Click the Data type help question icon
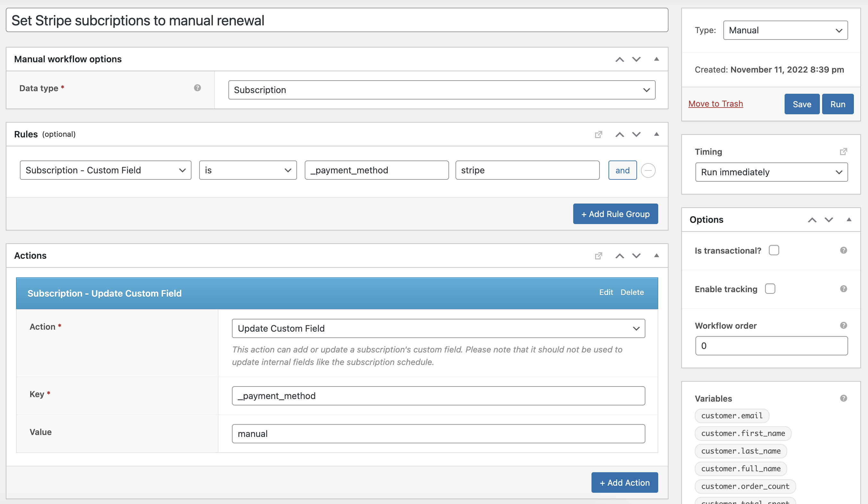 pos(197,88)
